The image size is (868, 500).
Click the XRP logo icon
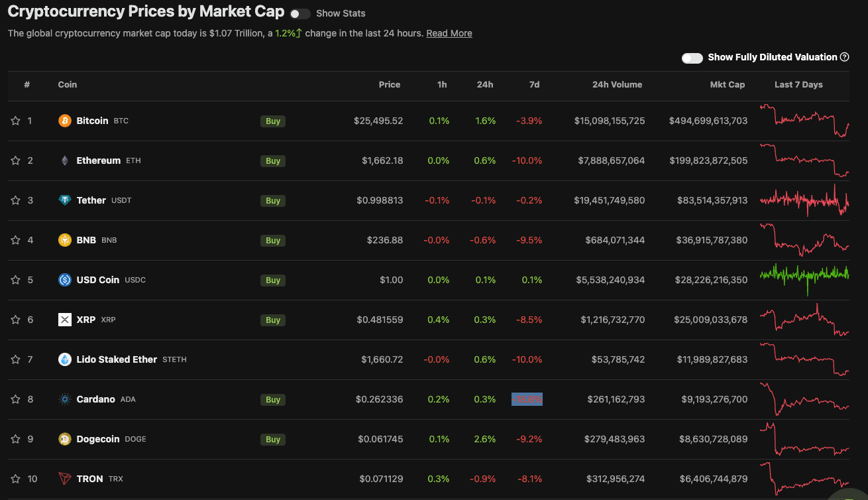click(x=65, y=320)
